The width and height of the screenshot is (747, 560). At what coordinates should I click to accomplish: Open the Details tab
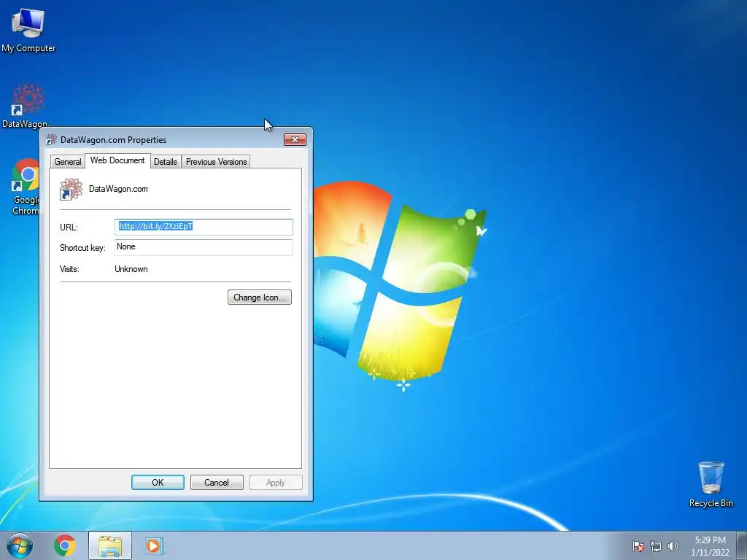pyautogui.click(x=166, y=162)
